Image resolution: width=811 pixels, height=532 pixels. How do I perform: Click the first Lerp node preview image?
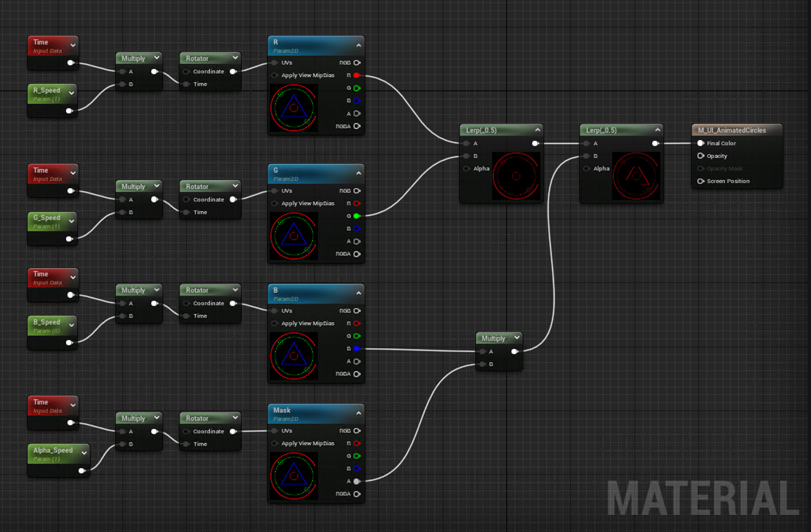point(516,176)
